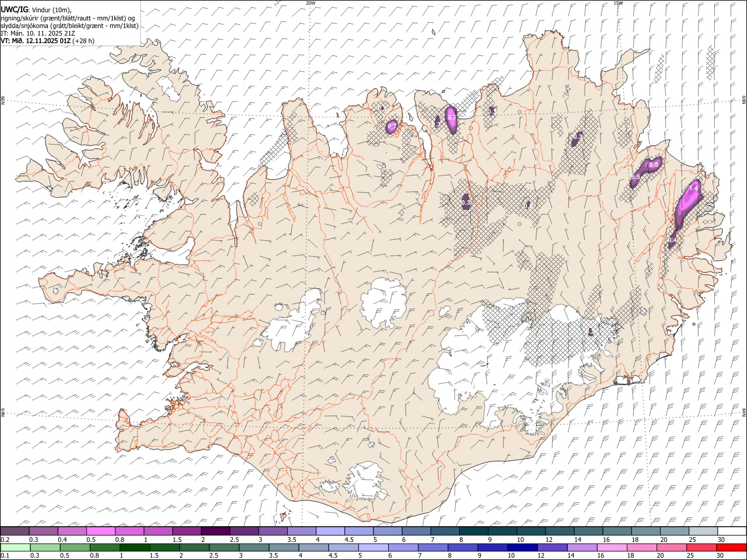Click the dark teal swatch labeled 8 in purple legend
This screenshot has height=560, width=747.
474,531
